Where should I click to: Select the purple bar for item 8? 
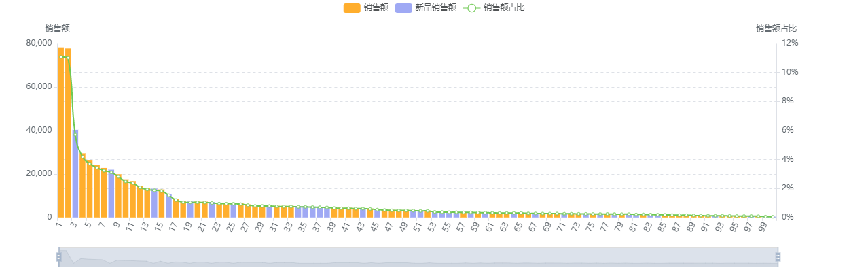pyautogui.click(x=111, y=194)
